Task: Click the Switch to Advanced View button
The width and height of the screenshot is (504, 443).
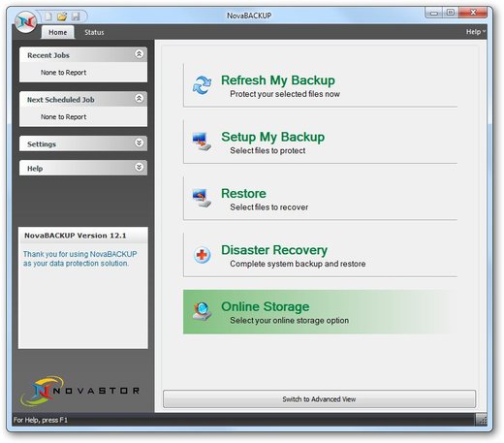Action: [319, 399]
